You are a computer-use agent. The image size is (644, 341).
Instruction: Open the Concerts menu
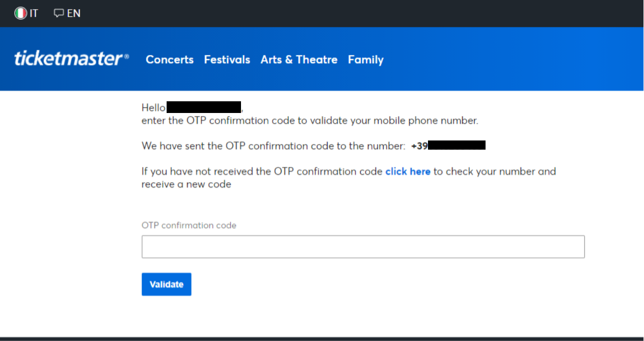click(170, 60)
